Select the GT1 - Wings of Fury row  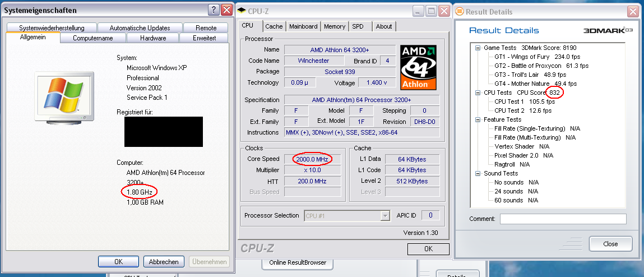click(537, 57)
